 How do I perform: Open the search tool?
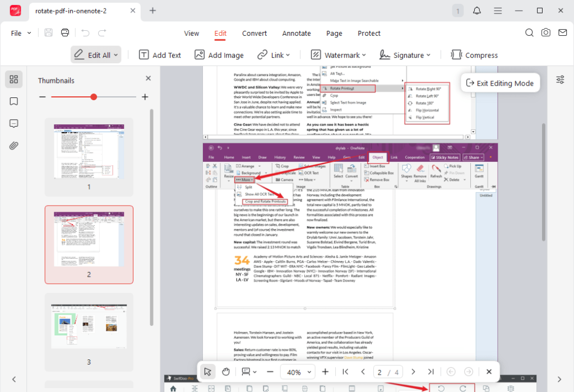[529, 32]
